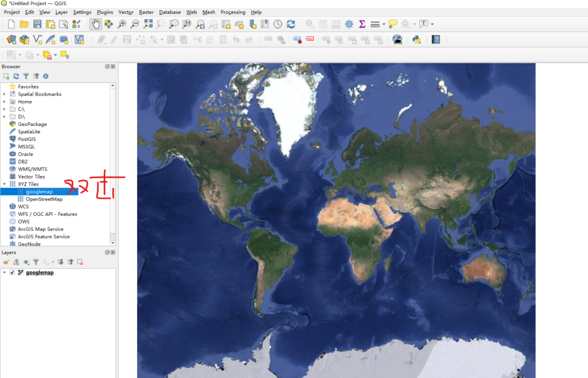The height and width of the screenshot is (378, 588).
Task: Close the Layers panel
Action: [113, 253]
